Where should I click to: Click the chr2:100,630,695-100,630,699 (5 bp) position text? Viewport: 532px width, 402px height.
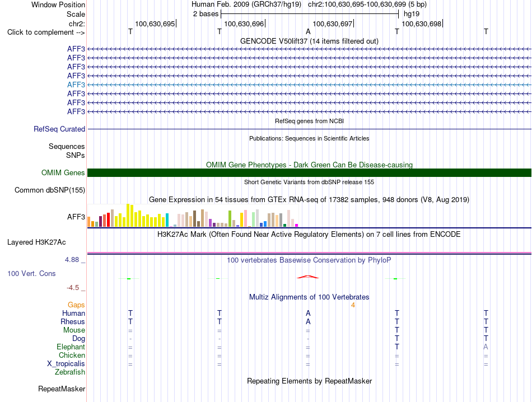click(x=367, y=4)
